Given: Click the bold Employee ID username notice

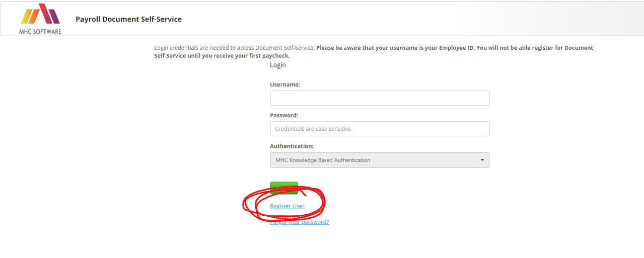Looking at the screenshot, I should (x=395, y=48).
